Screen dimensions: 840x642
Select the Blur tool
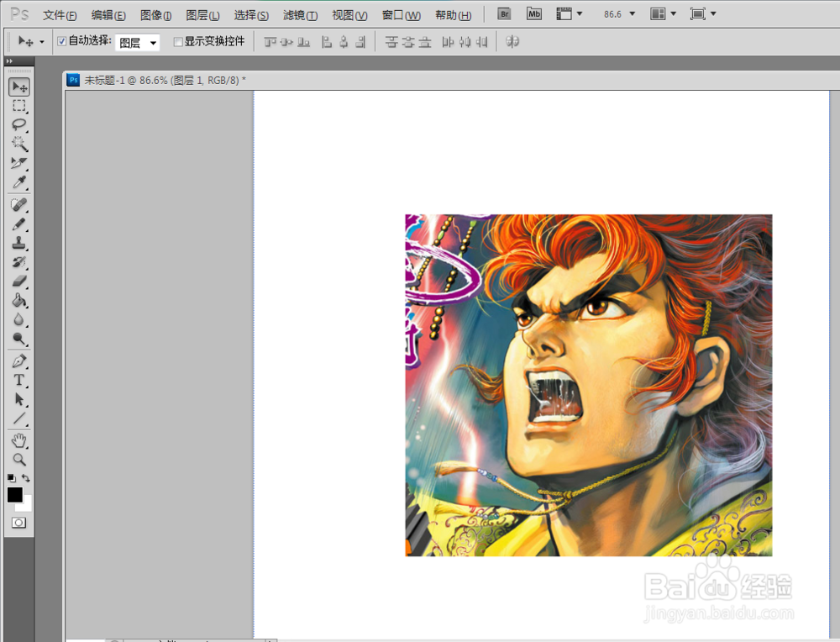click(x=19, y=319)
